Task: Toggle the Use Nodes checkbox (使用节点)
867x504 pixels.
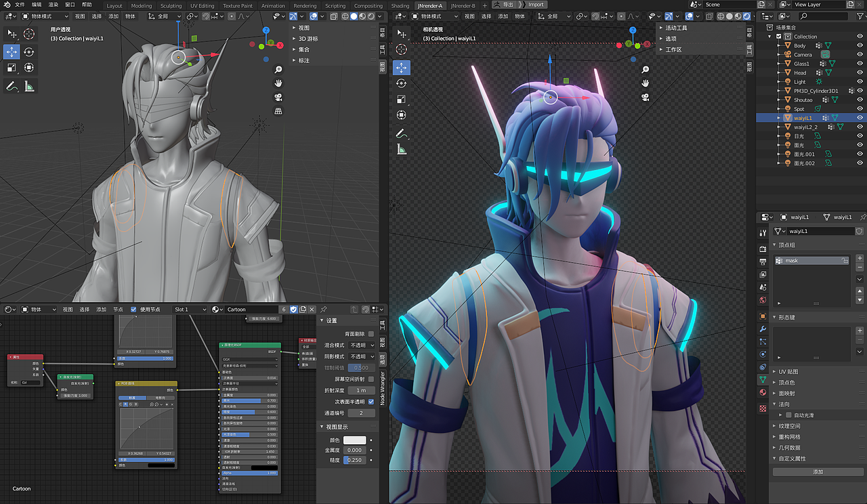Action: click(x=133, y=310)
